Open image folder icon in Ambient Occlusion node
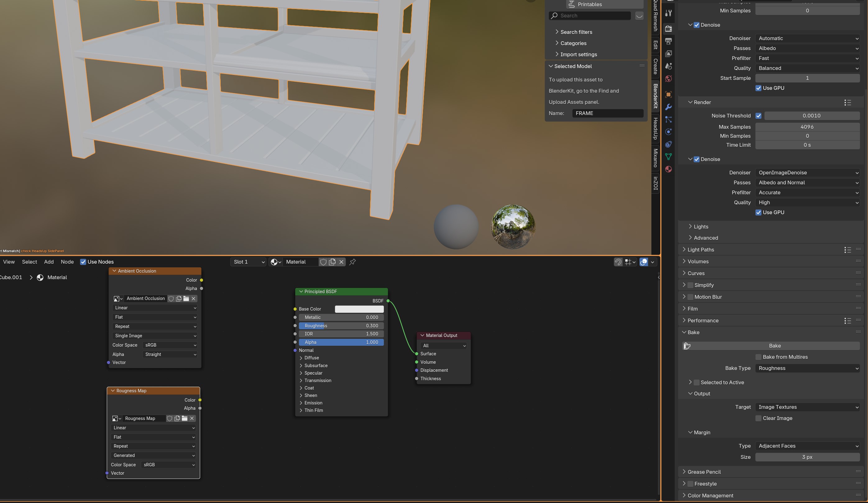Viewport: 868px width, 503px height. point(186,298)
